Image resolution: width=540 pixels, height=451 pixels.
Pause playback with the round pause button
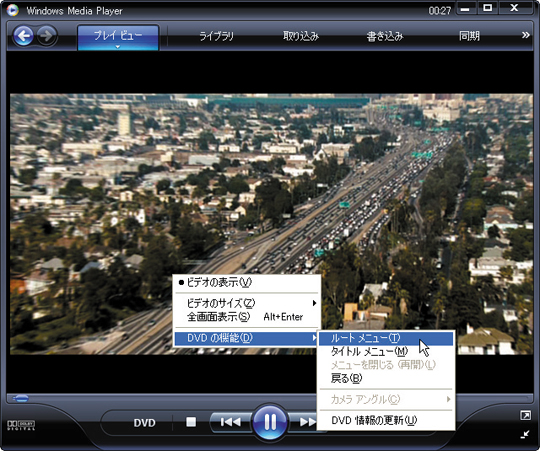pos(270,422)
